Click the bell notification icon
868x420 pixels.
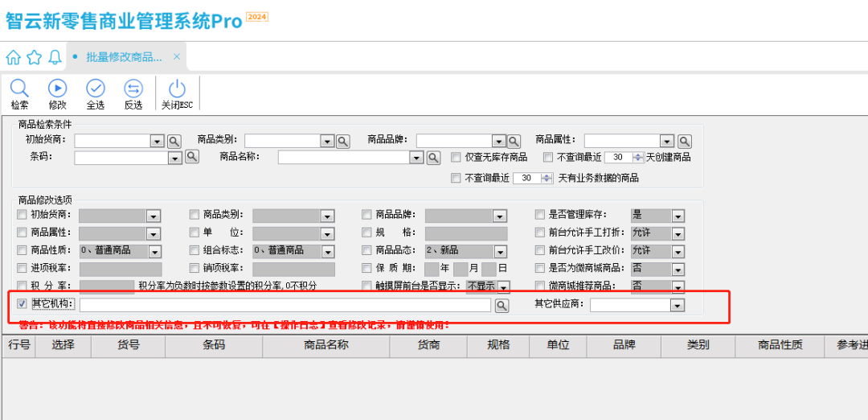click(55, 57)
